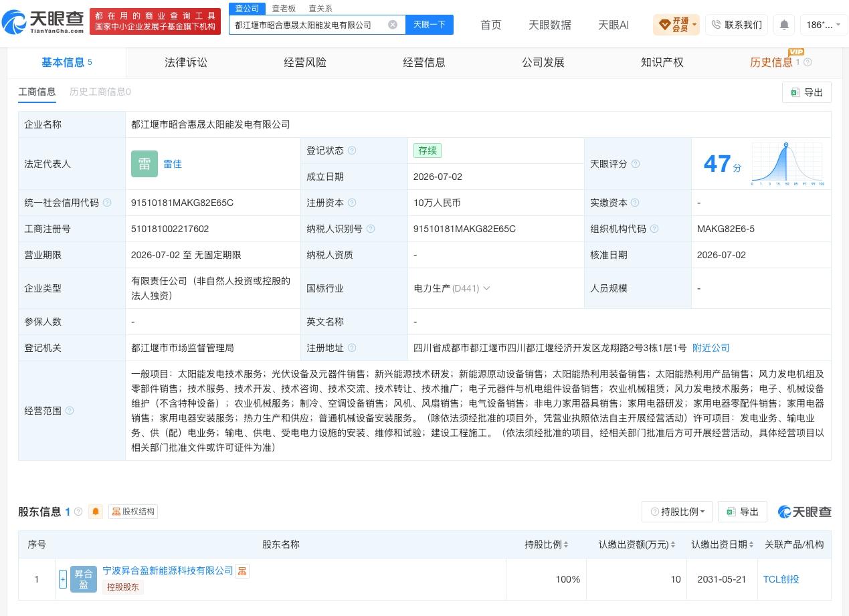Open the 天眼评分 score distribution chart
The width and height of the screenshot is (849, 616).
tap(787, 164)
